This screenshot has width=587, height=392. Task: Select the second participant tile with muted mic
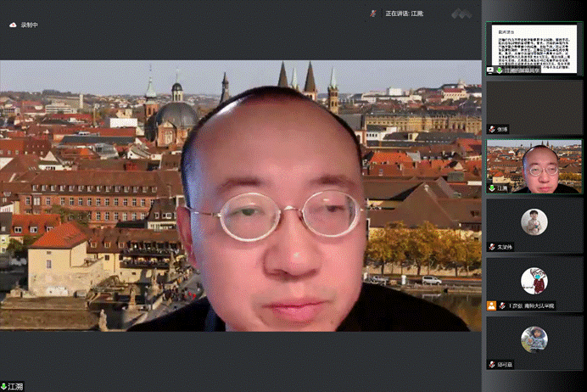(534, 108)
